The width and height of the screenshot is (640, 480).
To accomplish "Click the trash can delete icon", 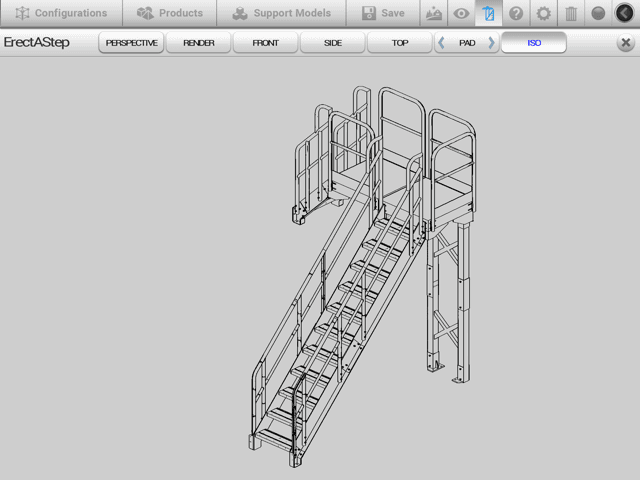I will click(570, 14).
